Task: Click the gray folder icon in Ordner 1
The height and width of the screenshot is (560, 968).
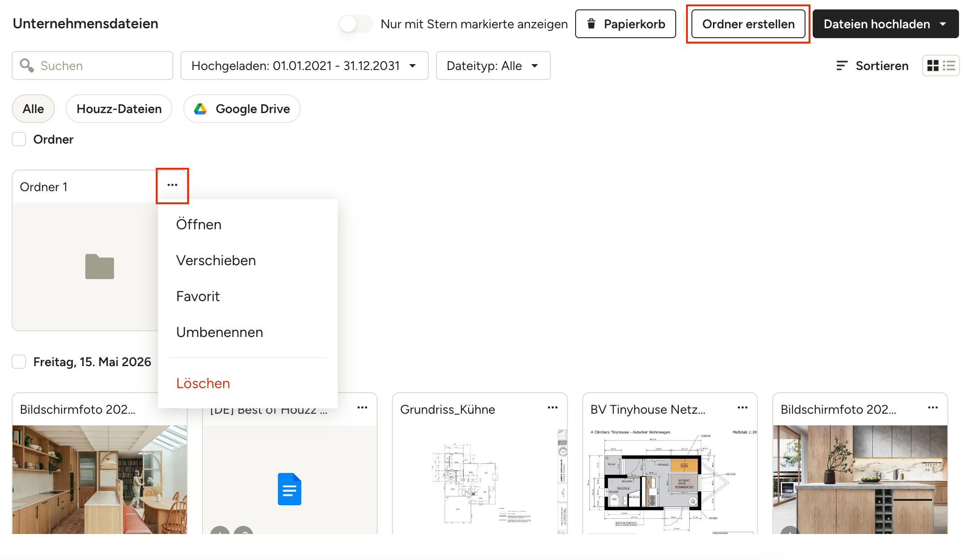Action: click(100, 267)
